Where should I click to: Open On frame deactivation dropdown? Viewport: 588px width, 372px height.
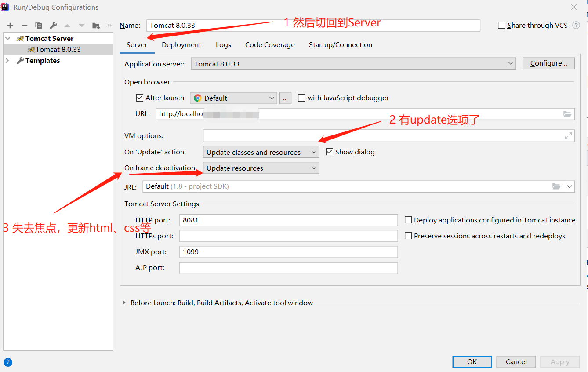tap(261, 168)
